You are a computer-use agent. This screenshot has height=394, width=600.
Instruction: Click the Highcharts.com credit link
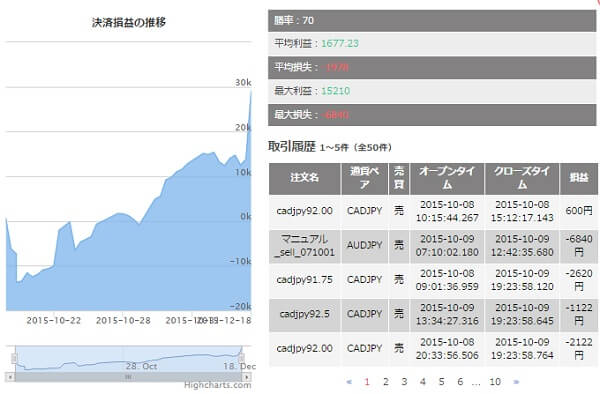tap(217, 385)
